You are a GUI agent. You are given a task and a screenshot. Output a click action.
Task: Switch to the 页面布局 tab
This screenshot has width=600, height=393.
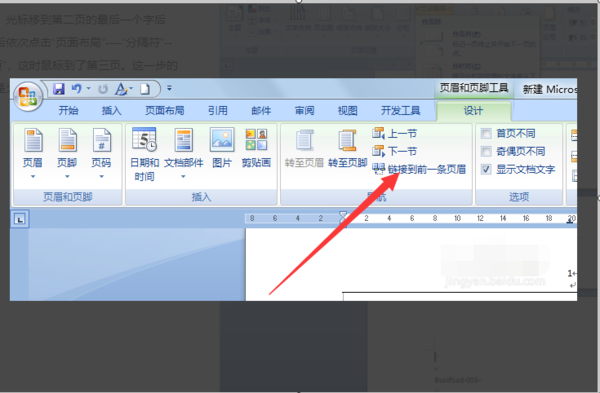point(165,111)
